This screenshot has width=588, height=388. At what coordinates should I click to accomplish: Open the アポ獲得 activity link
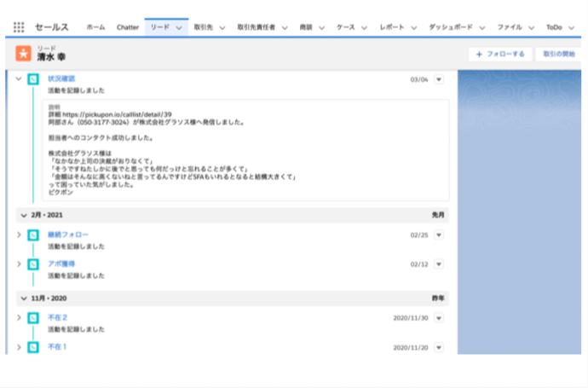tap(62, 264)
